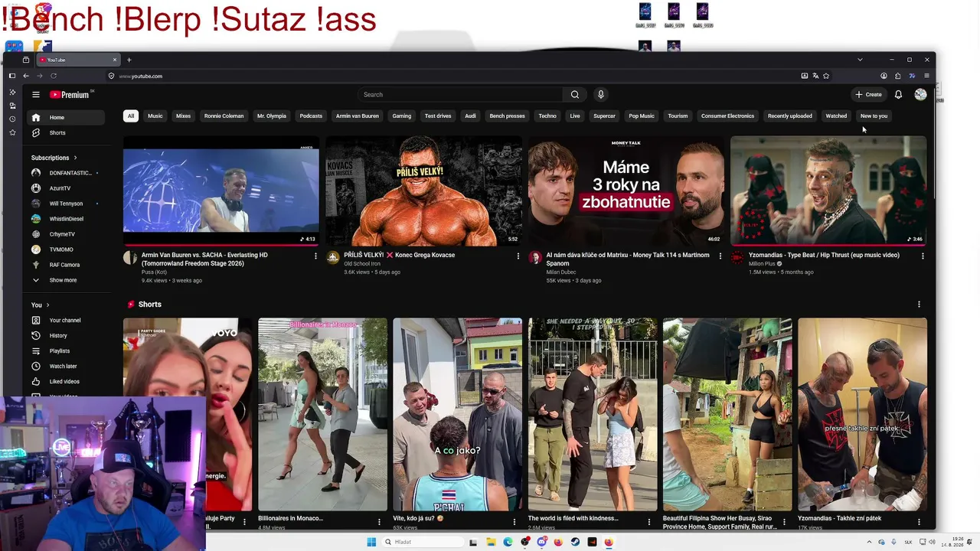Select the New to you chip
The height and width of the screenshot is (551, 980).
tap(874, 116)
